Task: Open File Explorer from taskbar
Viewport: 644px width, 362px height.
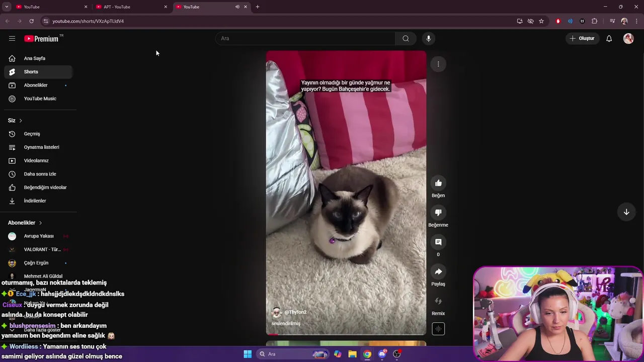Action: coord(352,354)
